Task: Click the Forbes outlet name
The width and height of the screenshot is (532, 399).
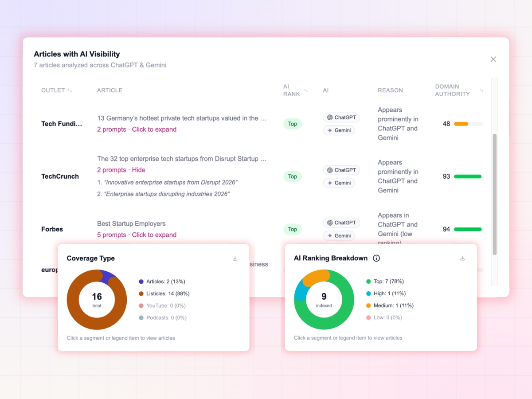Action: (52, 229)
